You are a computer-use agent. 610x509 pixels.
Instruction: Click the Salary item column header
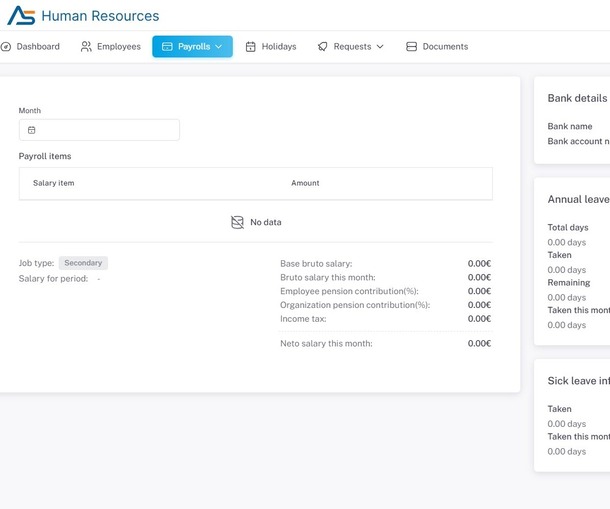point(53,183)
